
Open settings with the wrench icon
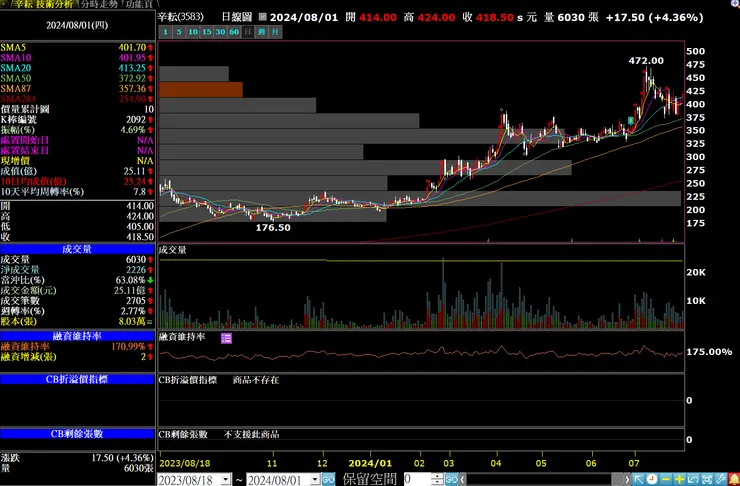click(x=720, y=479)
